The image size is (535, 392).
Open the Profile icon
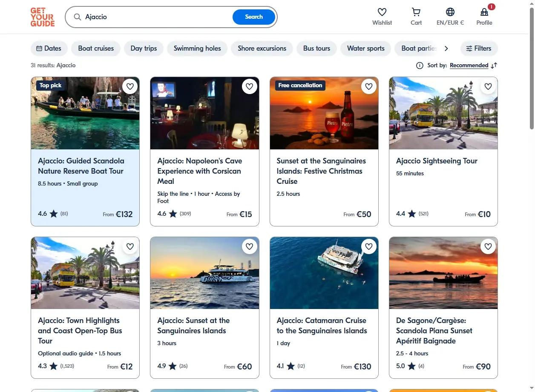coord(484,12)
